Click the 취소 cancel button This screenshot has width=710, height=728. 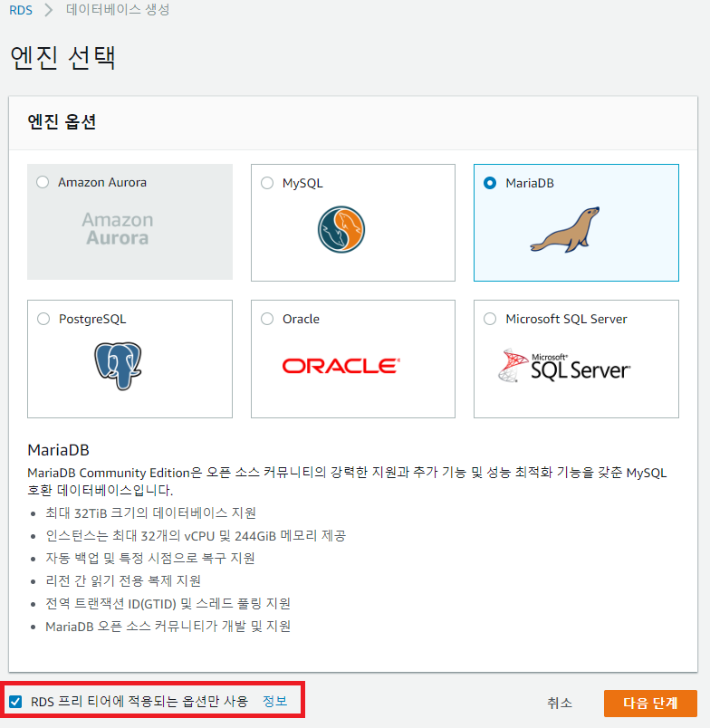click(560, 703)
